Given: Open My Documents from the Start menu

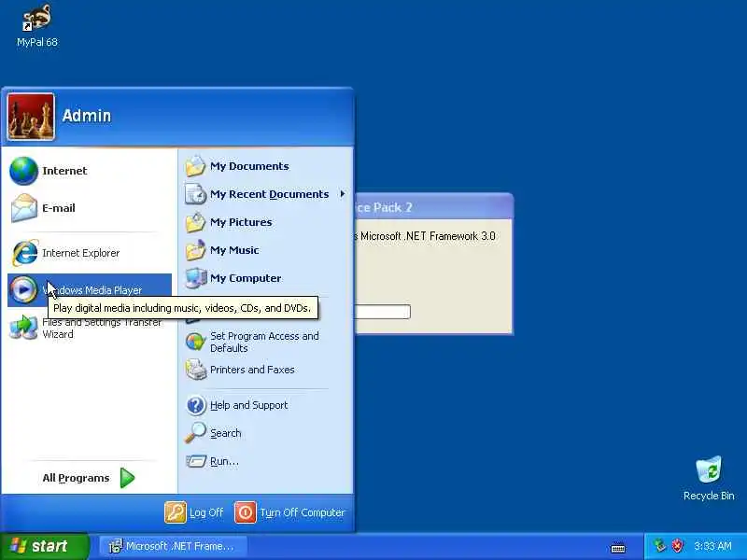Looking at the screenshot, I should (x=265, y=166).
